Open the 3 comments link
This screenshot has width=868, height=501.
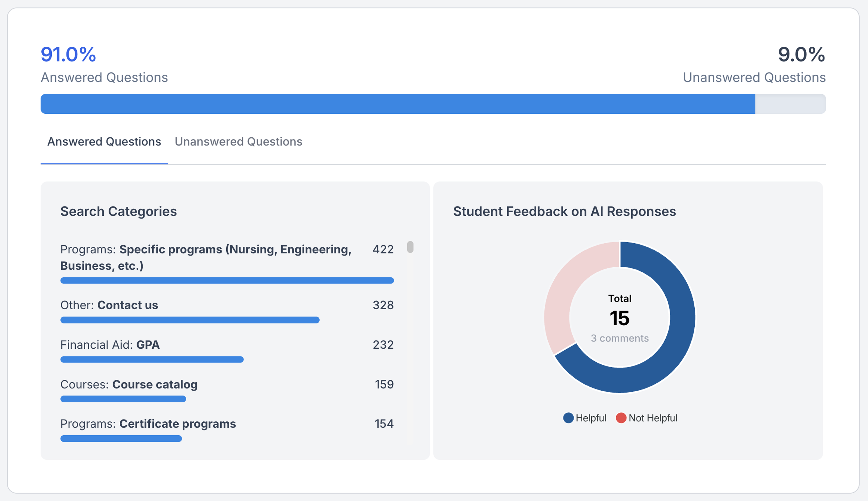tap(620, 338)
